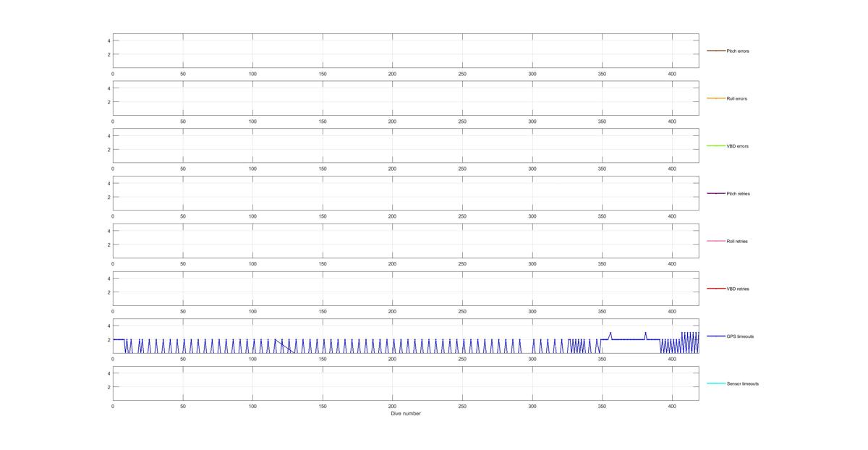Viewport: 868px width, 450px height.
Task: Click the 100 tick under Pitch errors plot
Action: point(252,74)
